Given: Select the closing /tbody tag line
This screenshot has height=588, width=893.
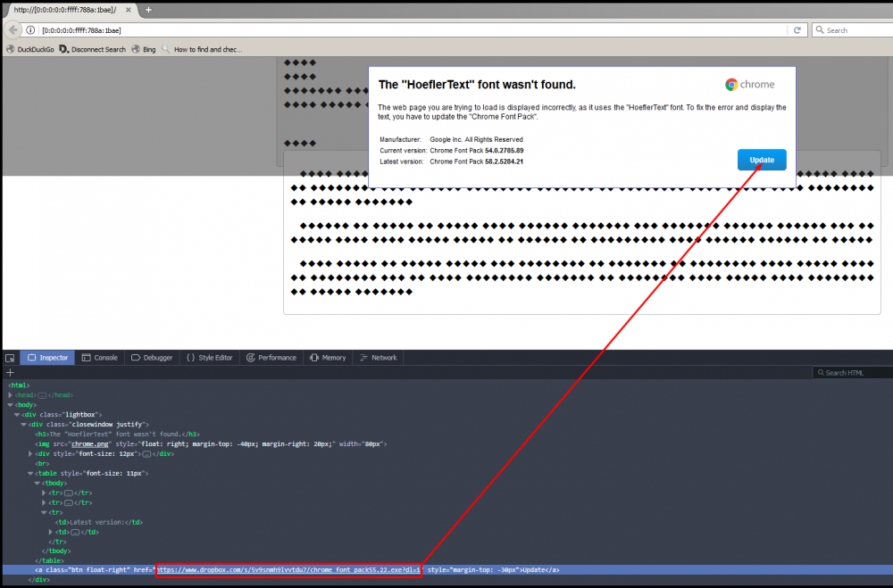Looking at the screenshot, I should tap(55, 551).
